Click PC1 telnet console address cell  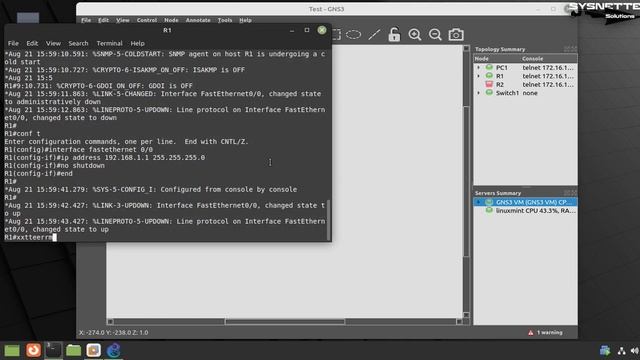548,67
